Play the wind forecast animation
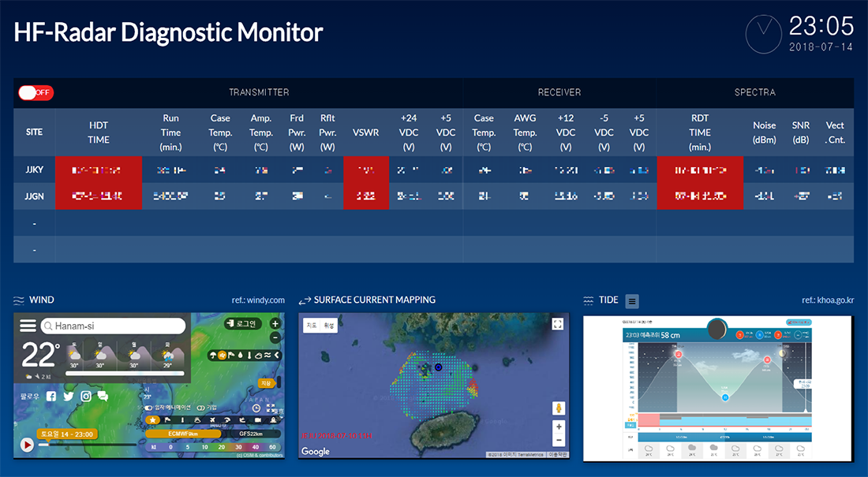 (x=27, y=445)
